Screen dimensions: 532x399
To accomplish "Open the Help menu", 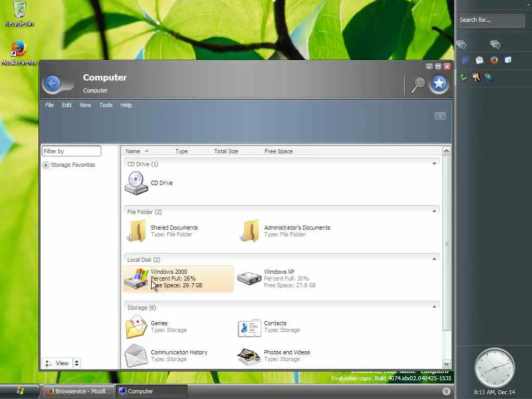I will [x=126, y=105].
